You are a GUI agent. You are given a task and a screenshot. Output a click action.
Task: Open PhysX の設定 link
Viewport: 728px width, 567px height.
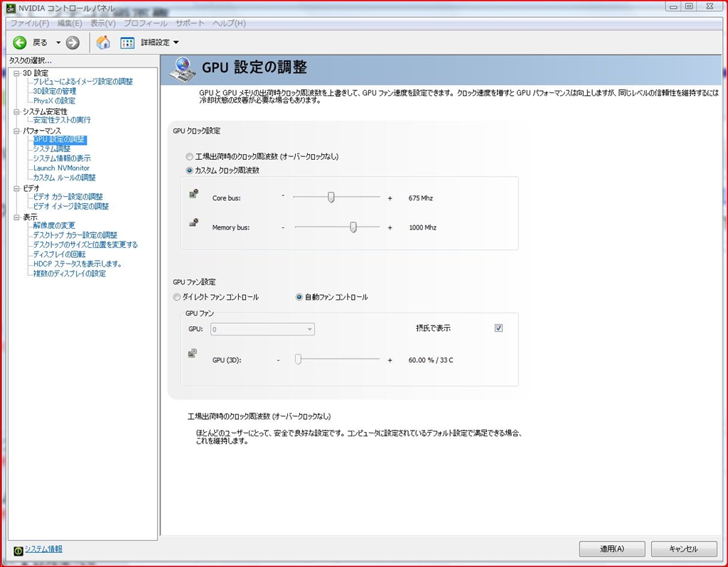click(54, 101)
